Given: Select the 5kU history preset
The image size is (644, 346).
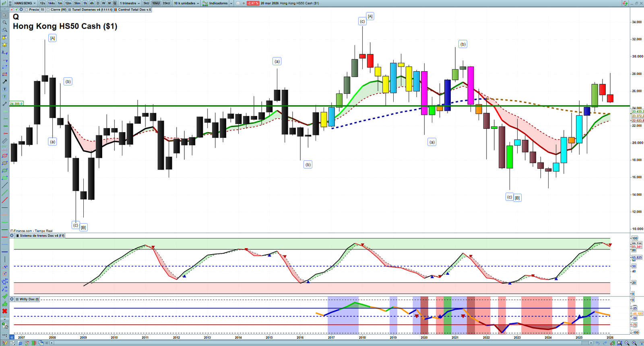Looking at the screenshot, I should click(x=147, y=3).
